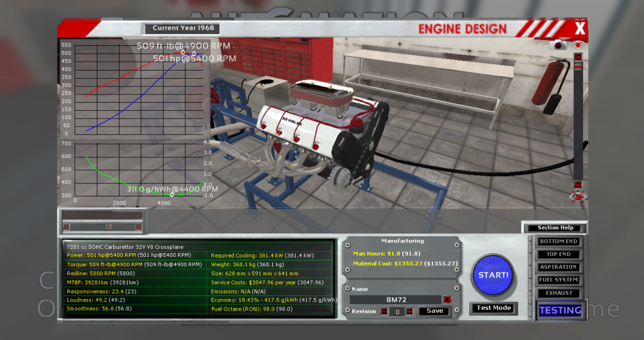Click the MTBF: 39281km stat

[x=103, y=283]
